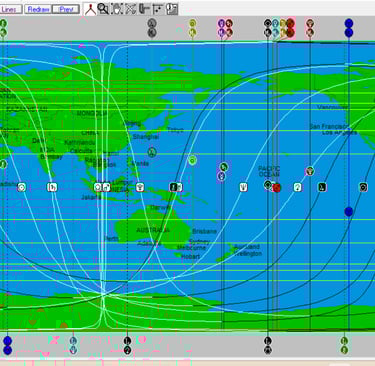Click the Los Angeles city label

click(x=340, y=133)
